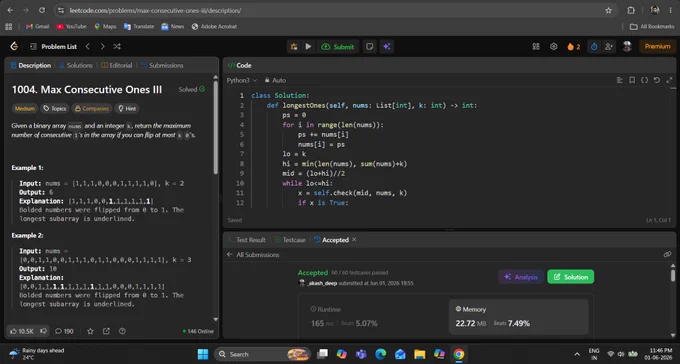The width and height of the screenshot is (680, 364).
Task: Select the Python3 language dropdown
Action: [x=242, y=80]
